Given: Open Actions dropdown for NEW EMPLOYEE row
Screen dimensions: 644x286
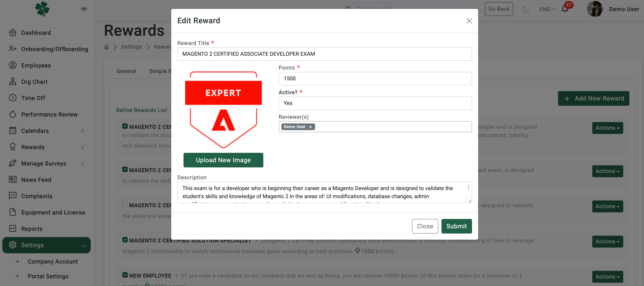Looking at the screenshot, I should pos(607,277).
